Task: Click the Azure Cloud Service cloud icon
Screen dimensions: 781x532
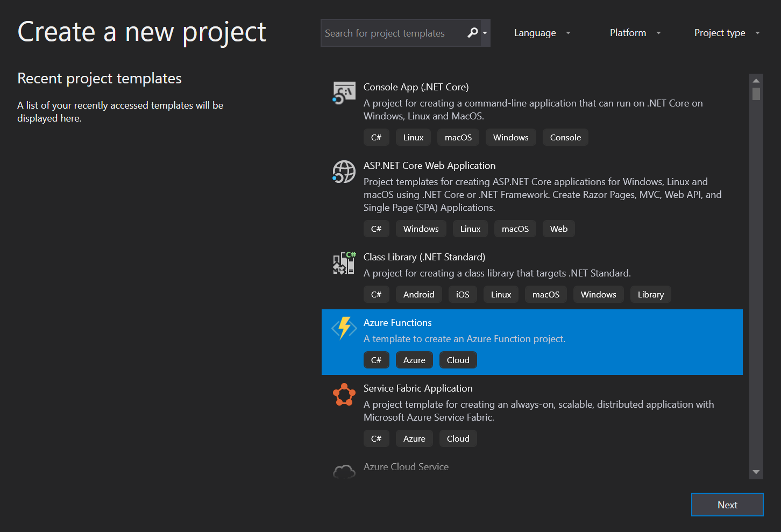Action: 344,472
